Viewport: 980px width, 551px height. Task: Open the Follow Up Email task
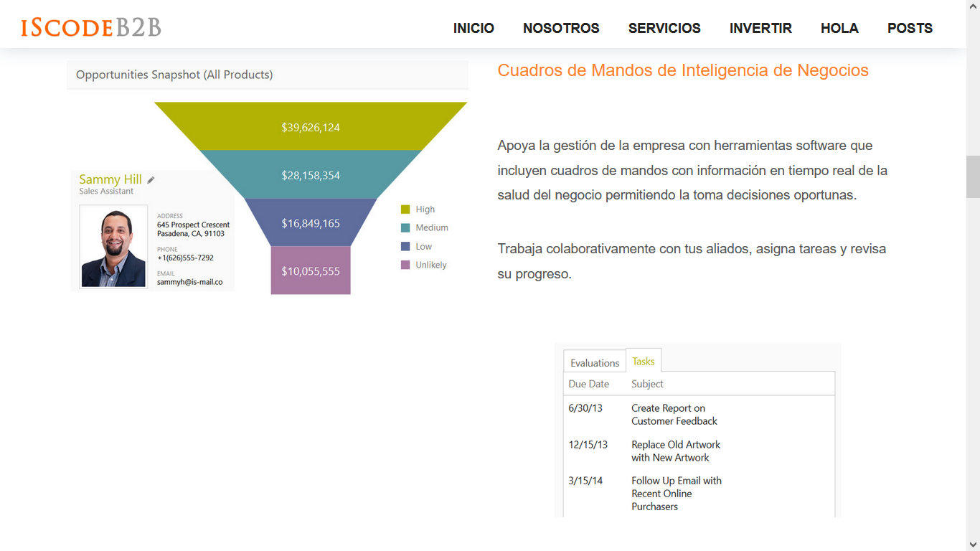tap(677, 494)
